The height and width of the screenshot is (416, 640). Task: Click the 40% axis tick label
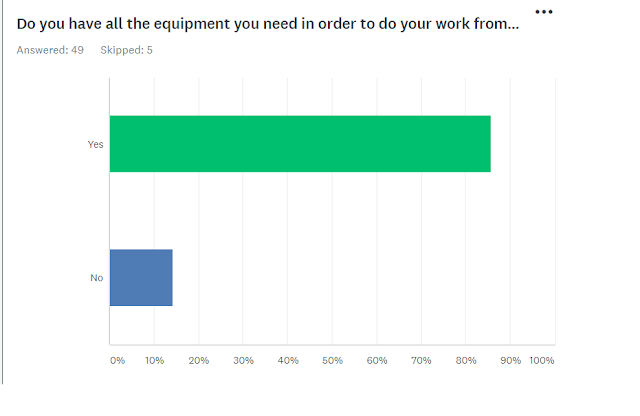click(288, 360)
